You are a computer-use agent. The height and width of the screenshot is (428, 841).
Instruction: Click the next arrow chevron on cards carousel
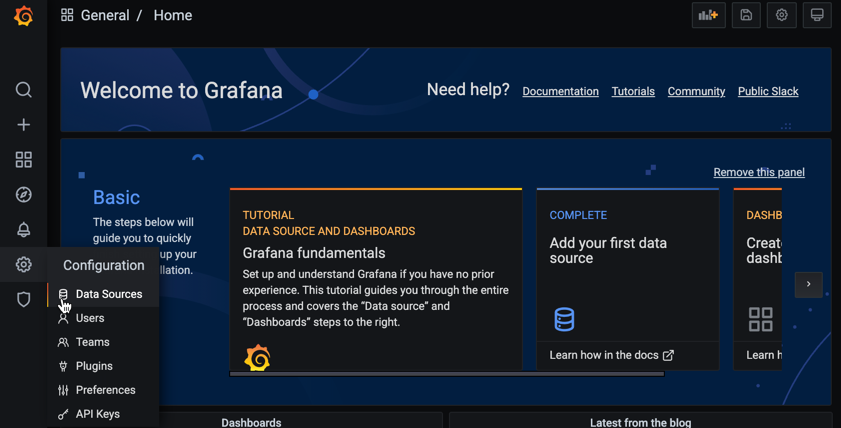point(808,284)
